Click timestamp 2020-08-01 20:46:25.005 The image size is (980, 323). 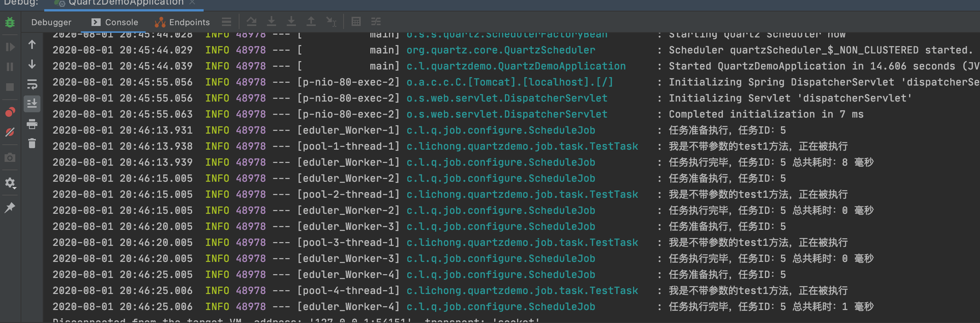tap(122, 275)
